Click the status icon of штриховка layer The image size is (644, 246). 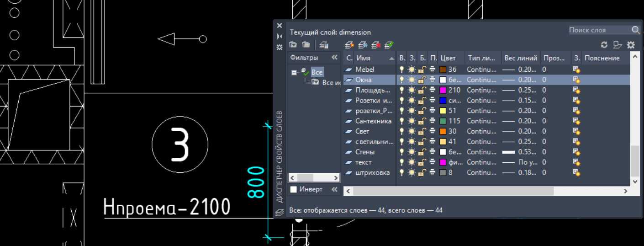point(349,172)
